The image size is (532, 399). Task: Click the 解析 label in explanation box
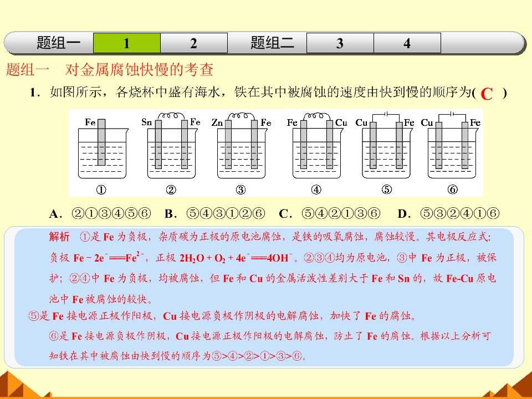point(59,237)
